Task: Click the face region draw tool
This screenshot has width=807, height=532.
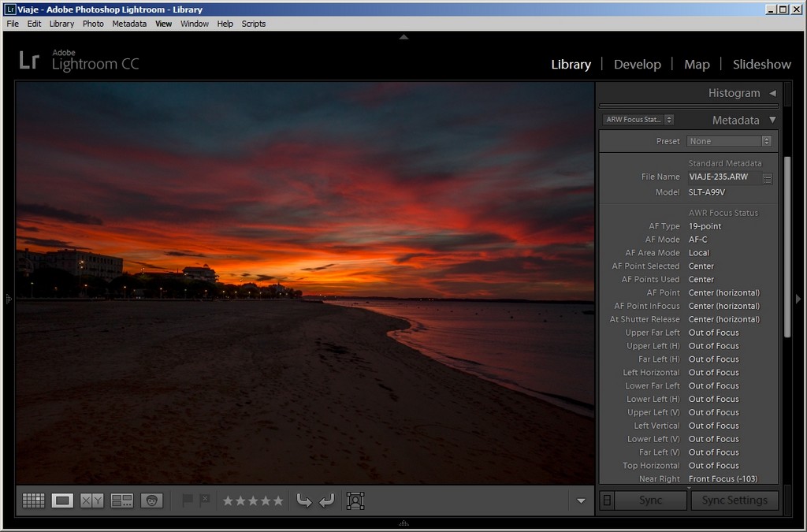Action: click(x=355, y=500)
